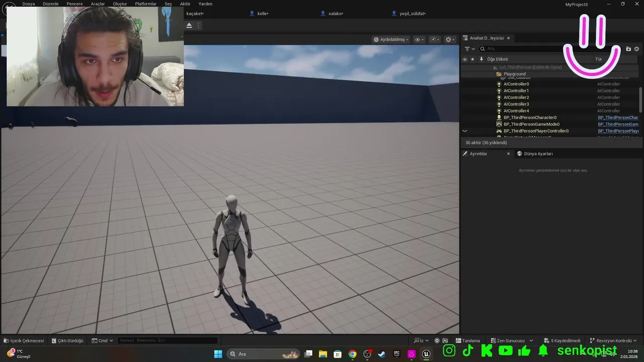Open the İz trace dropdown
This screenshot has width=644, height=362.
(x=422, y=340)
